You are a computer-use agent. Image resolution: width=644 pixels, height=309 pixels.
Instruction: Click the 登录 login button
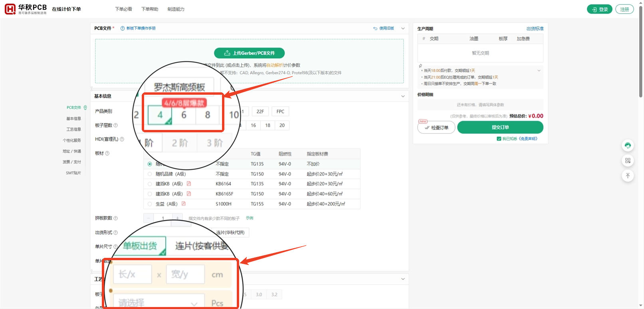[600, 9]
